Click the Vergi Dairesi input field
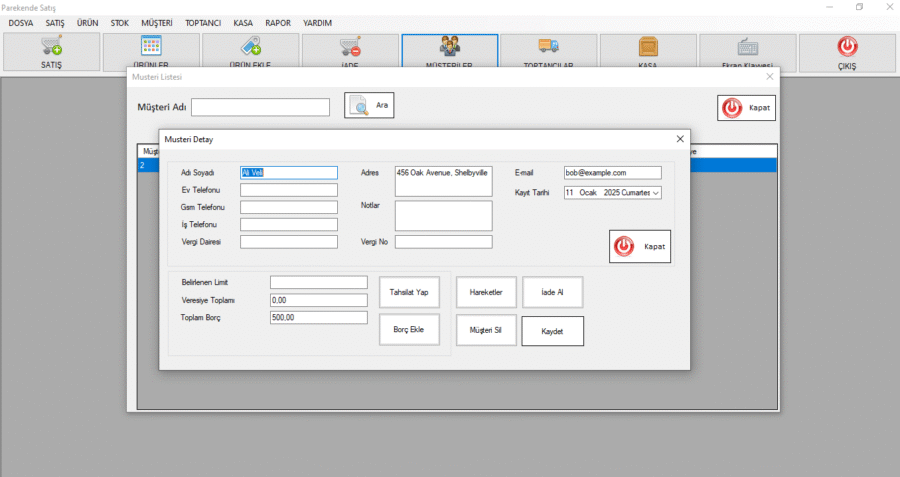This screenshot has height=477, width=900. [289, 242]
